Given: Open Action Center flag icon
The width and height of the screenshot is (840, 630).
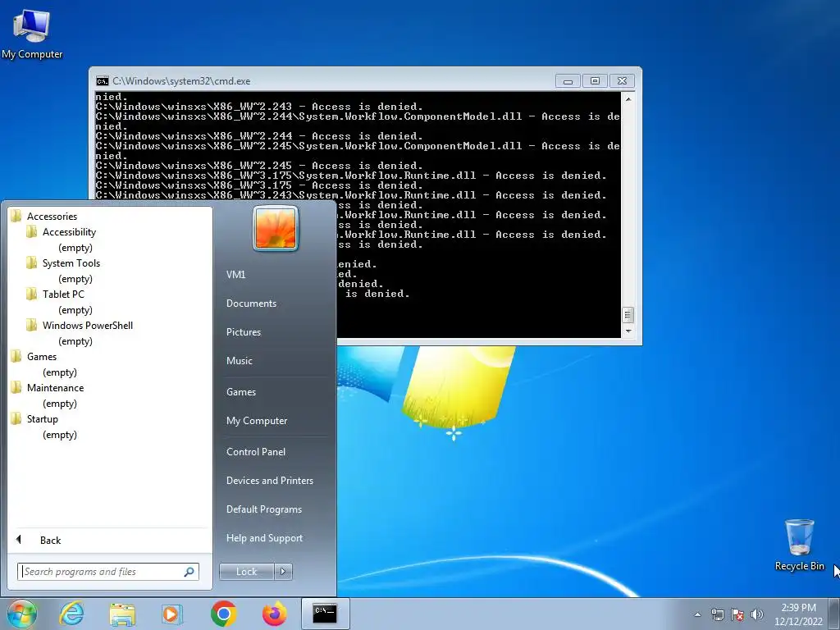Looking at the screenshot, I should click(x=737, y=614).
